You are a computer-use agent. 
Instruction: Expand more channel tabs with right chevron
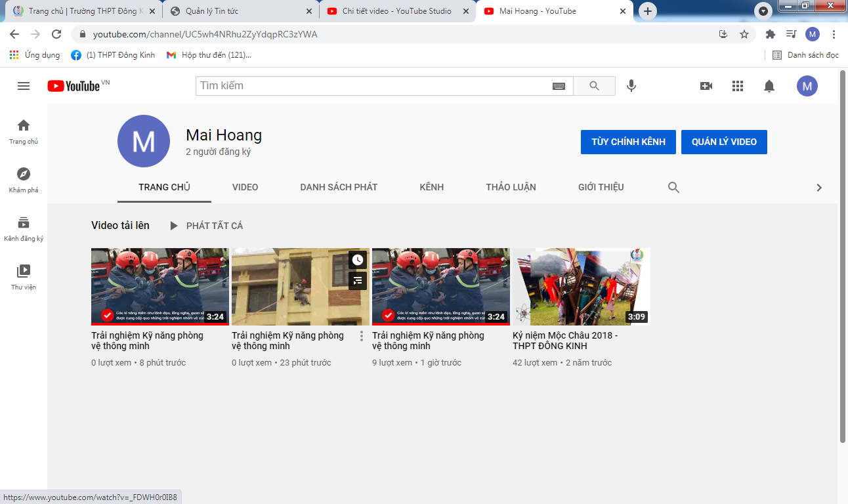coord(818,188)
